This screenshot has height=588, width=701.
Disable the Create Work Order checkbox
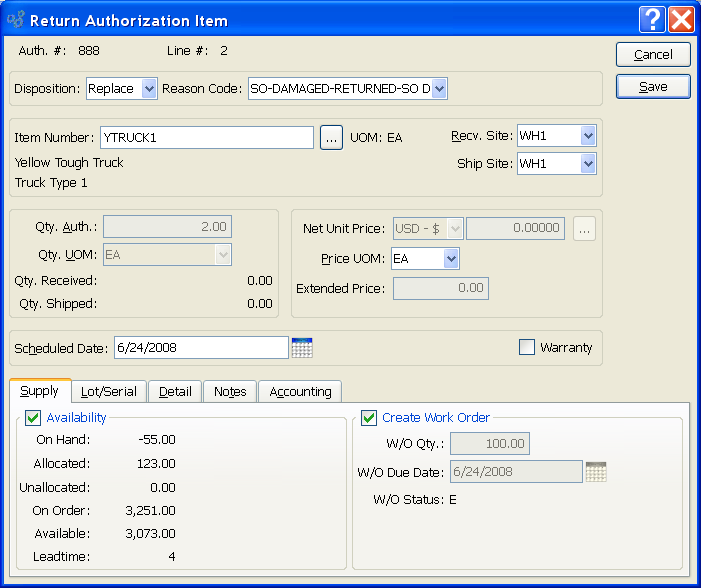(x=369, y=417)
